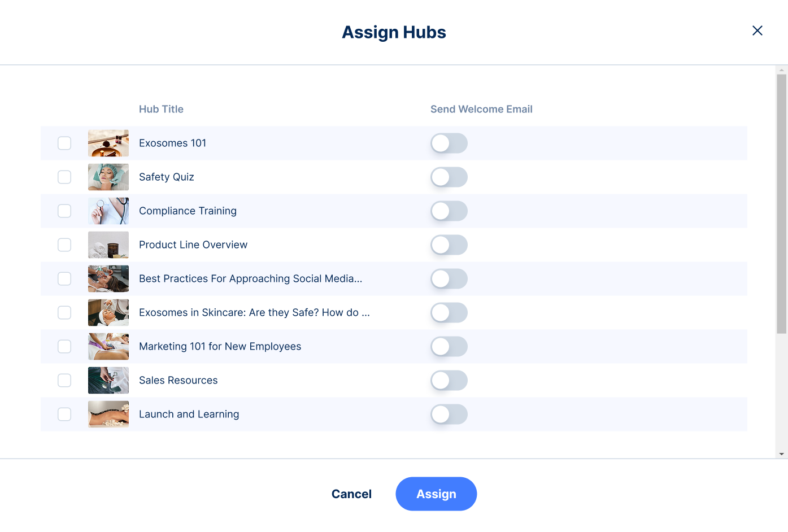Switch on welcome email for Exosomes in Skincare

click(x=449, y=312)
